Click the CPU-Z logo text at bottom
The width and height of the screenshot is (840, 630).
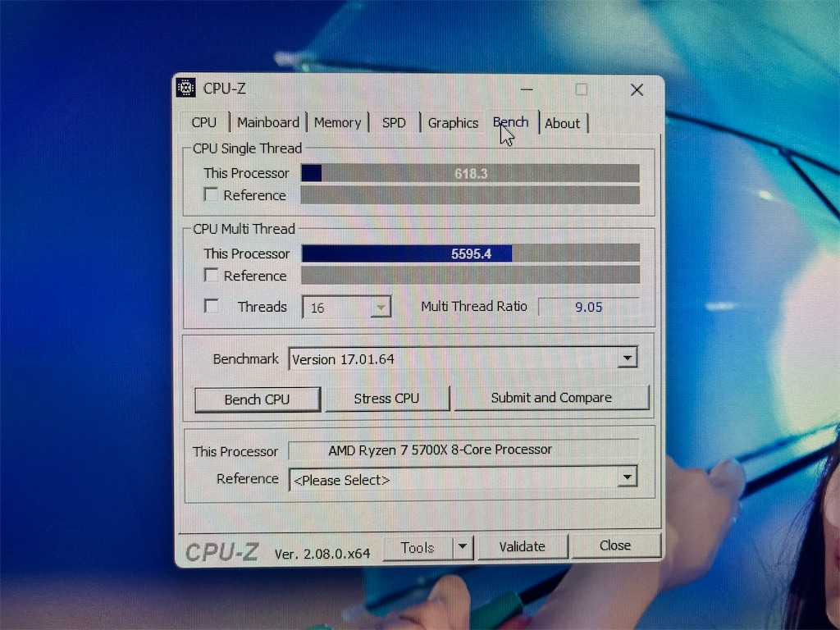point(221,552)
